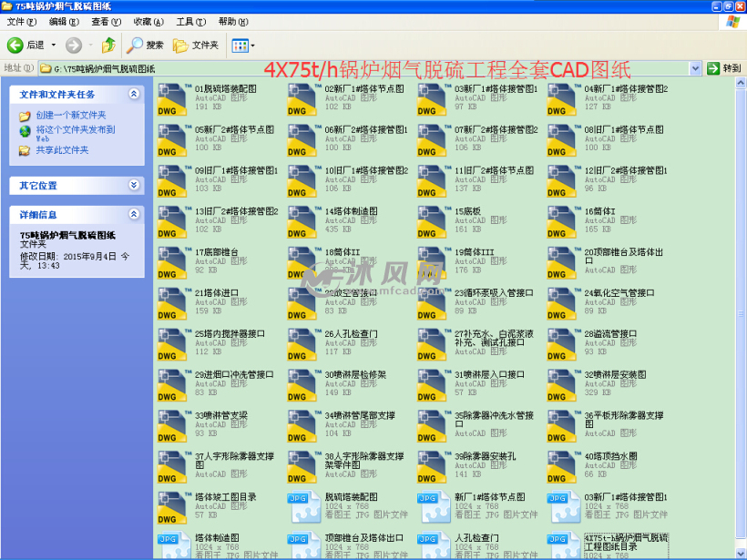Open the Search (搜索) toolbar button

146,45
